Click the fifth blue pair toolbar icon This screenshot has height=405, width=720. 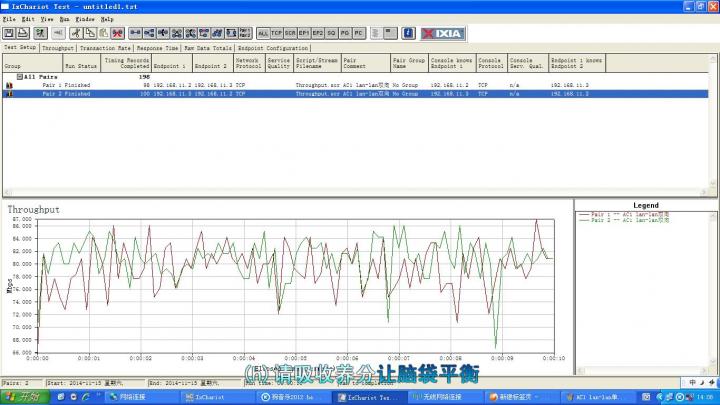[190, 33]
